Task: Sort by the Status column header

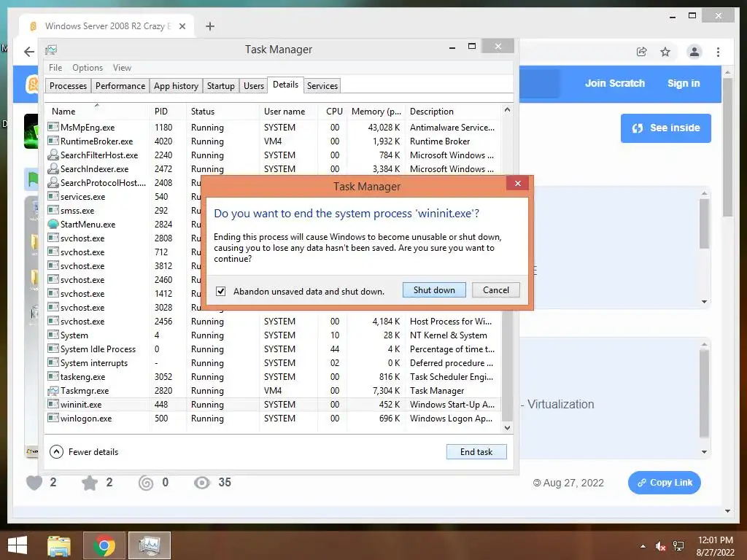Action: point(222,112)
